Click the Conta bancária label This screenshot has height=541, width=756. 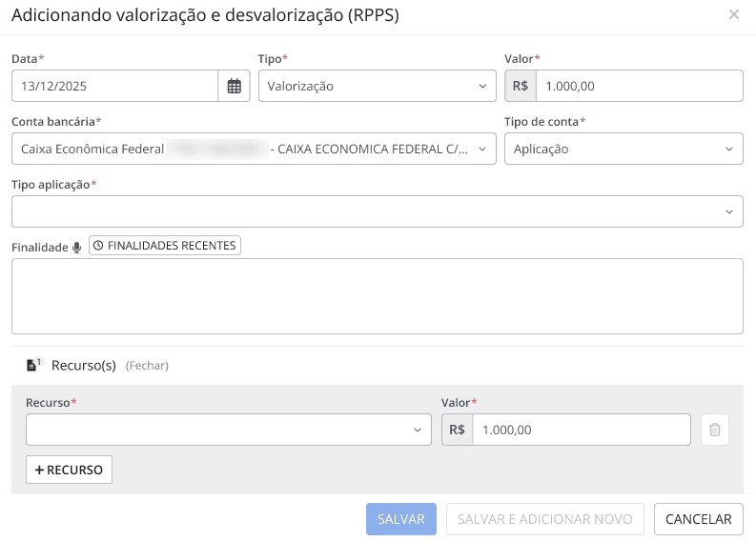(53, 121)
